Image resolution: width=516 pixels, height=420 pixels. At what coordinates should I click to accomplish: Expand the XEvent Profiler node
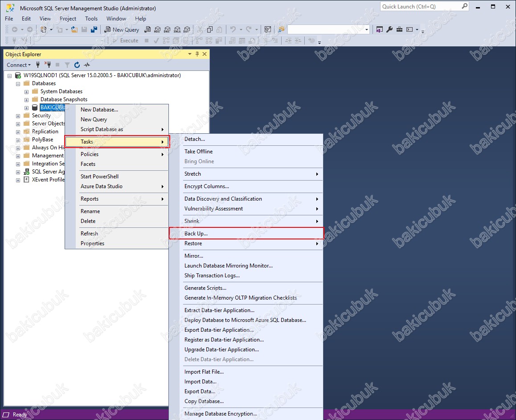tap(18, 180)
